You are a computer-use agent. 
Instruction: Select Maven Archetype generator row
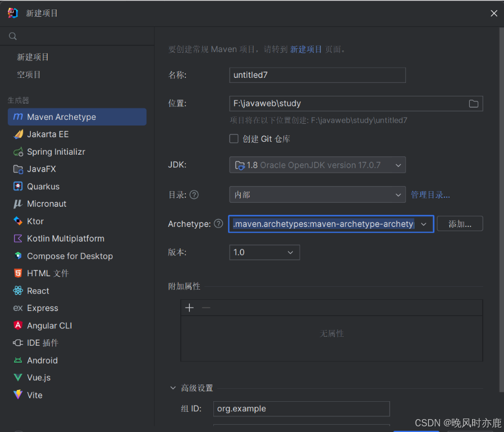77,117
